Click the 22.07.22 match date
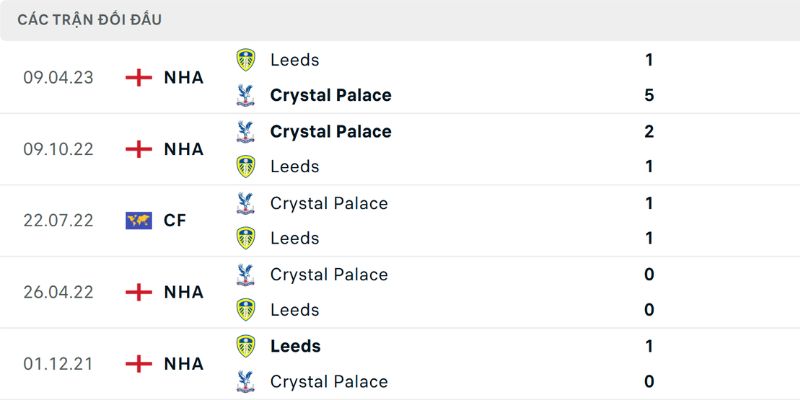The height and width of the screenshot is (400, 800). pos(58,220)
